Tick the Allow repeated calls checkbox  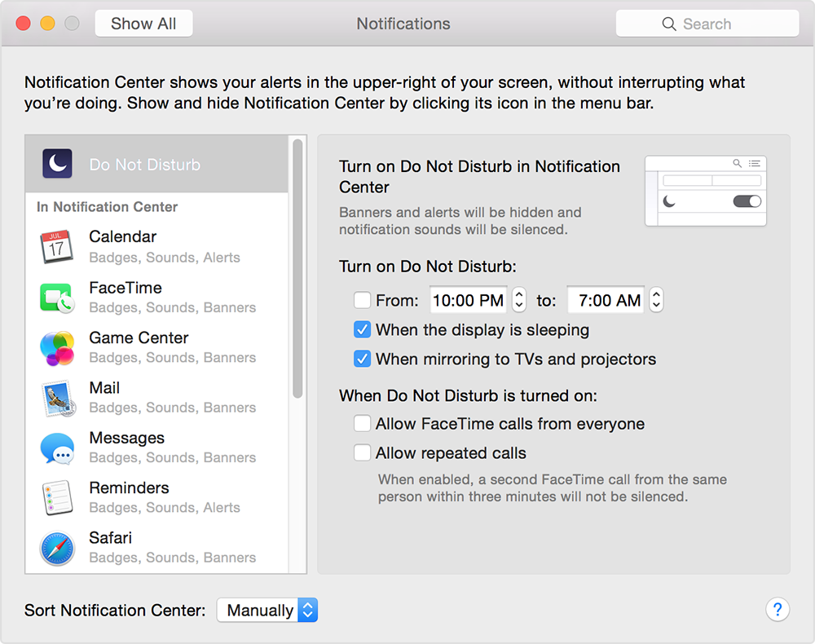click(x=363, y=453)
